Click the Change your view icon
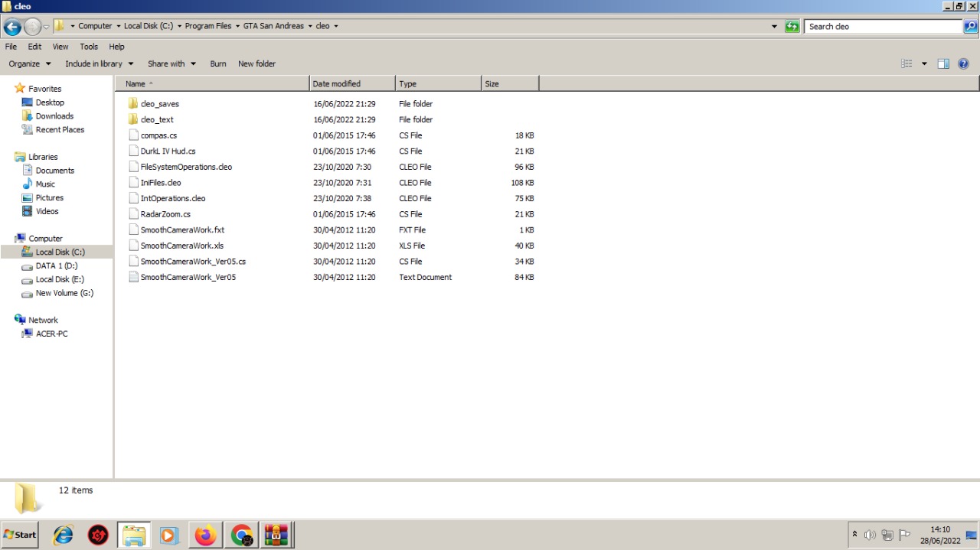The height and width of the screenshot is (550, 980). pos(906,63)
